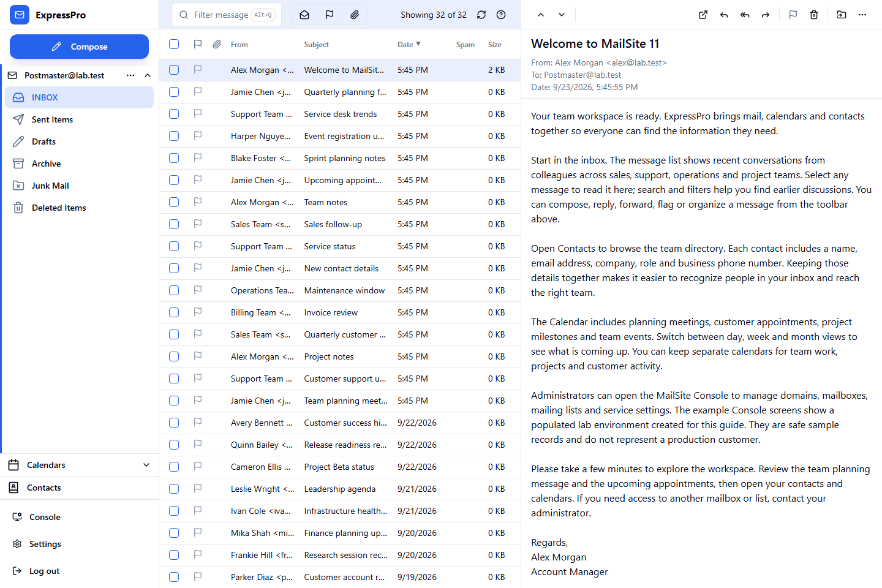Reply all to the message
The height and width of the screenshot is (588, 882).
(745, 15)
